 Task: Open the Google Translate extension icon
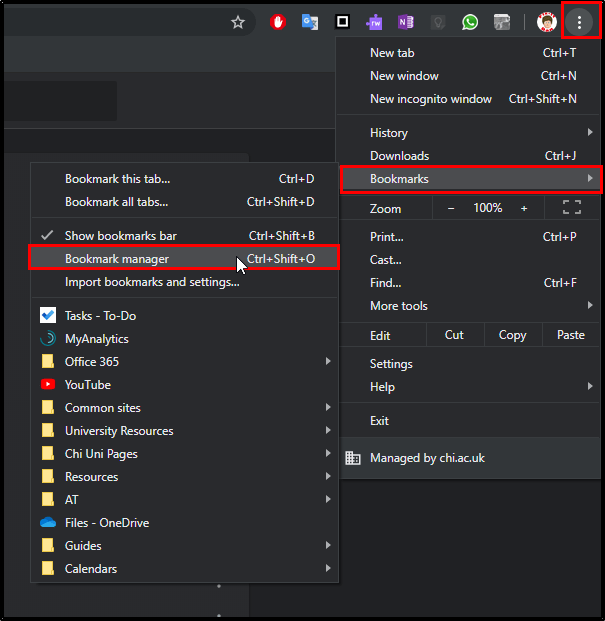click(310, 22)
